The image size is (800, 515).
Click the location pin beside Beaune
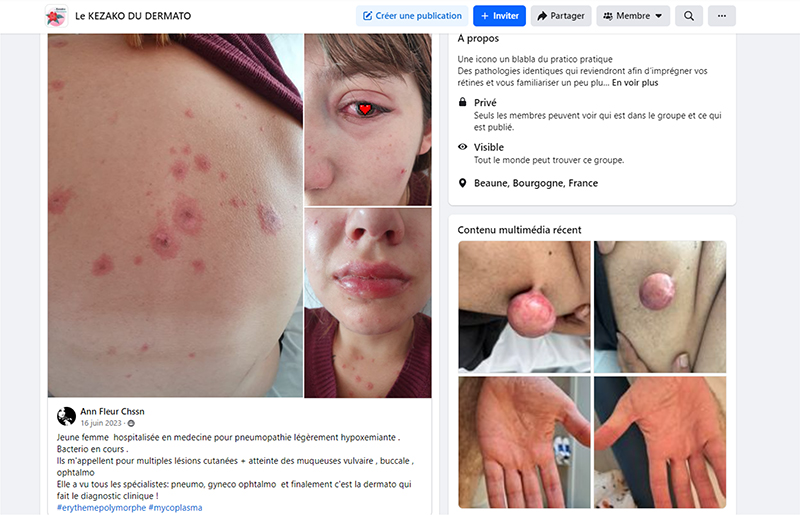tap(462, 183)
